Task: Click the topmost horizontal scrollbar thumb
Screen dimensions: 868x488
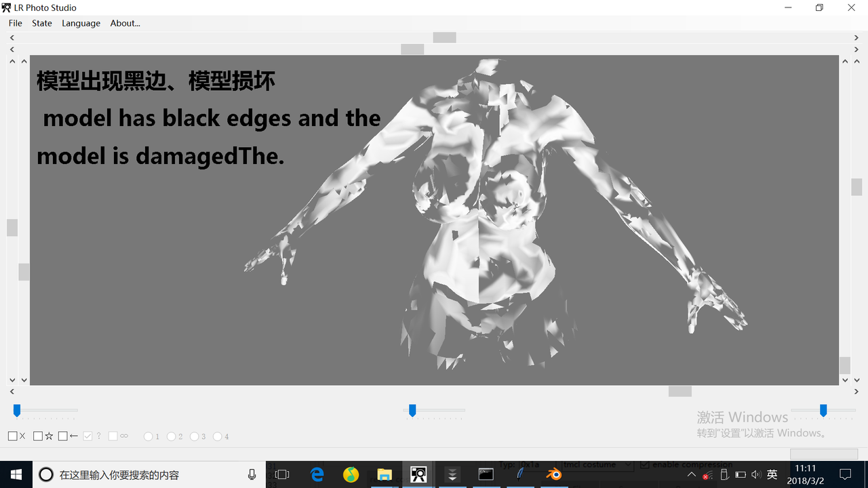Action: coord(445,37)
